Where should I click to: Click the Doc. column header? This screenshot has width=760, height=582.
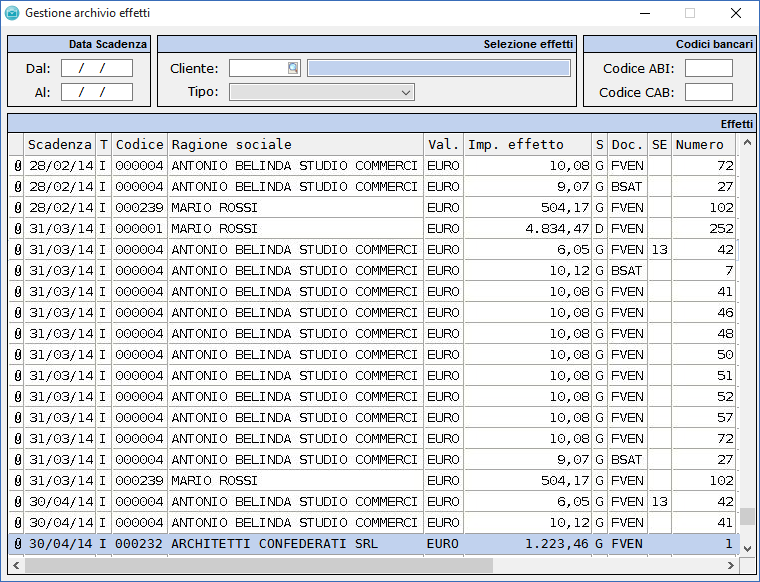coord(627,144)
